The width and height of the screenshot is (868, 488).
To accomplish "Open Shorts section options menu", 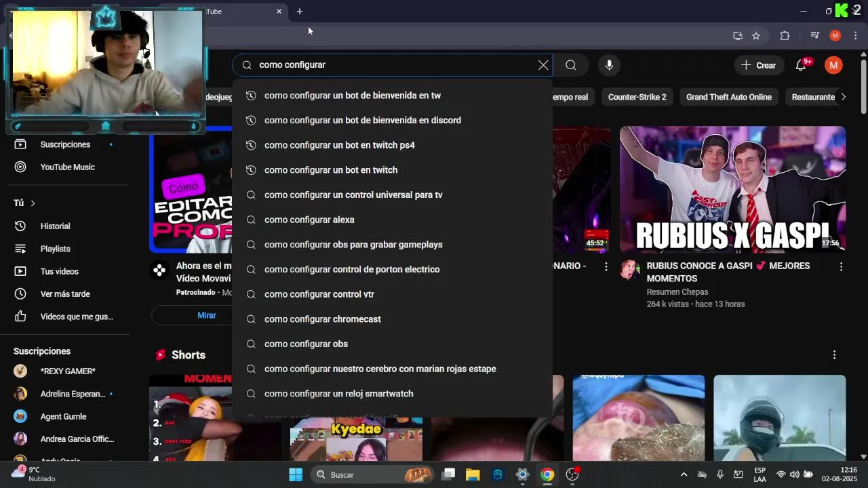I will click(x=834, y=355).
